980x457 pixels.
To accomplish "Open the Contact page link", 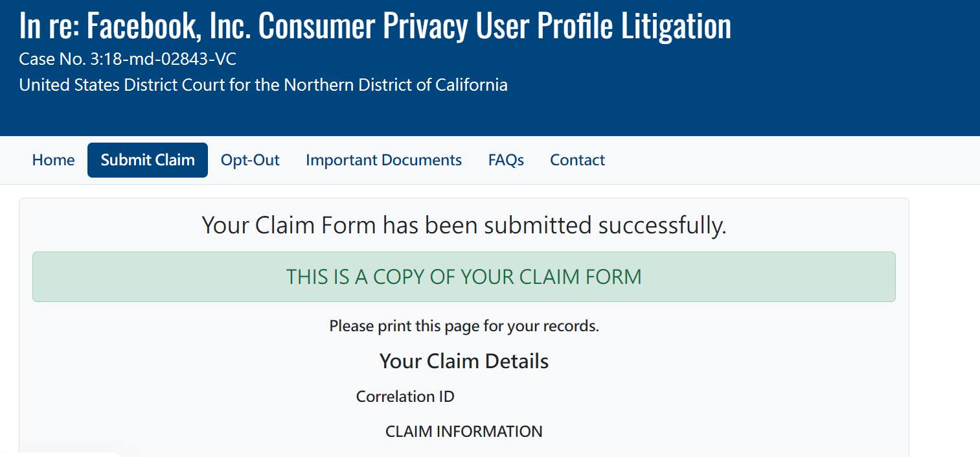I will (577, 160).
